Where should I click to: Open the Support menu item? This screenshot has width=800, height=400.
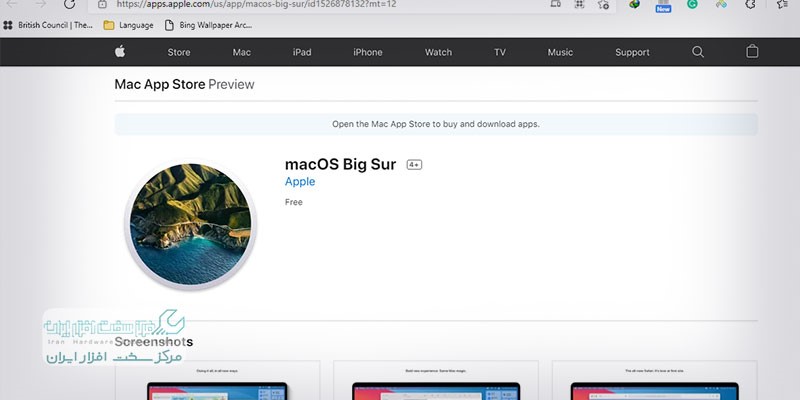point(632,52)
